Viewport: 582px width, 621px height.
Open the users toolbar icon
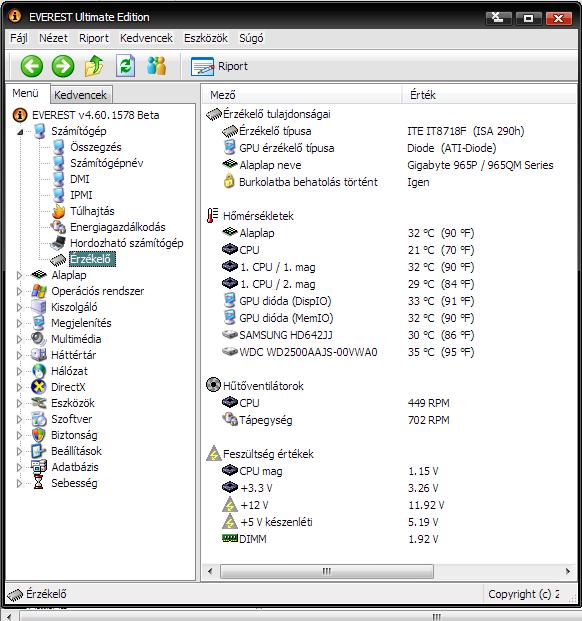[157, 66]
